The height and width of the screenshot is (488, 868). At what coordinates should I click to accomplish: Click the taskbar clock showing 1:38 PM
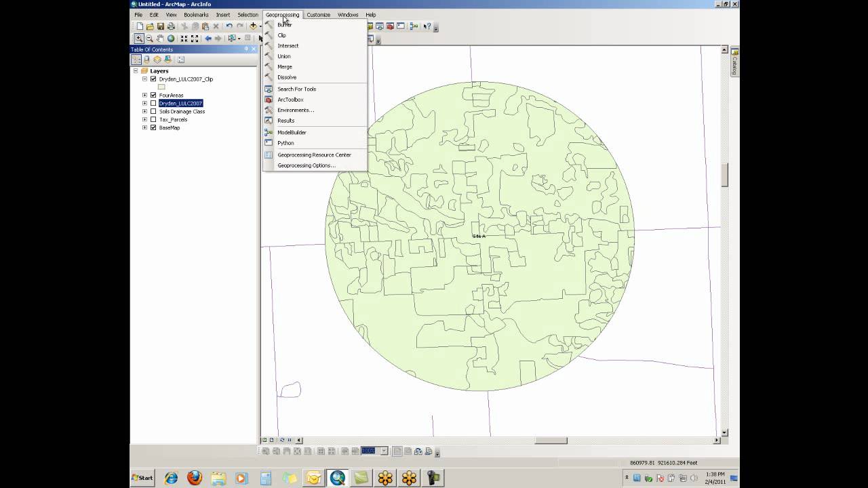(715, 474)
